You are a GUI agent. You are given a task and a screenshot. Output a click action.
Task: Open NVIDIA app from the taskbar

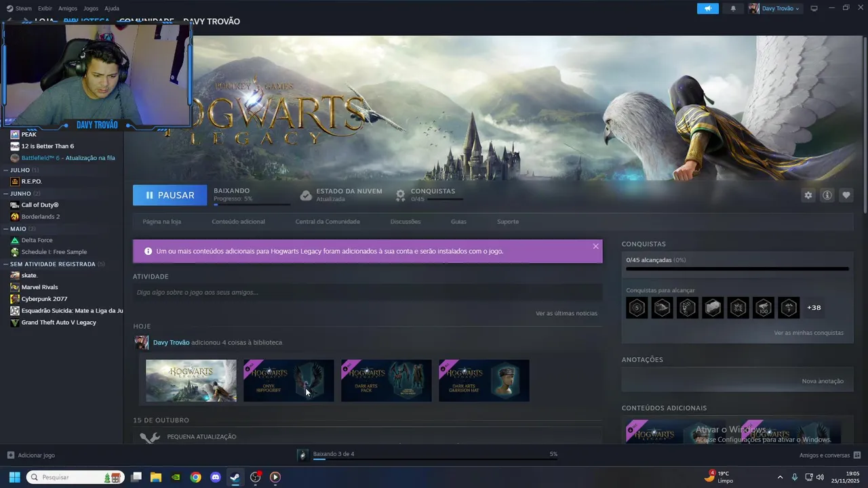(176, 477)
